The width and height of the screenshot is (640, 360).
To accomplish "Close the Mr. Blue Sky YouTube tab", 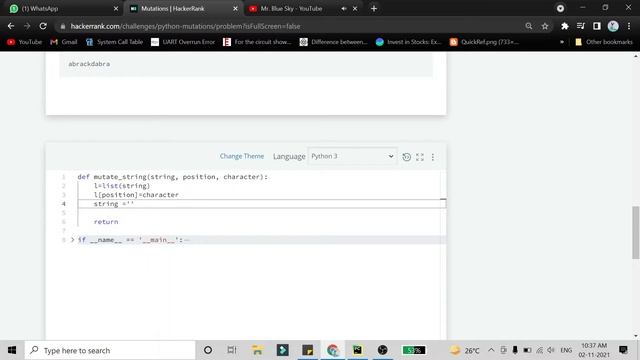I will [355, 9].
